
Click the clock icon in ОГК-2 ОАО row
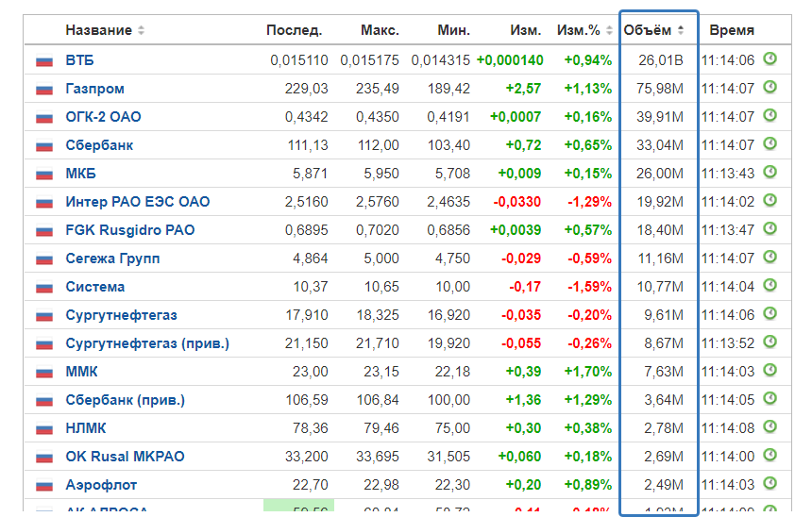coord(770,115)
